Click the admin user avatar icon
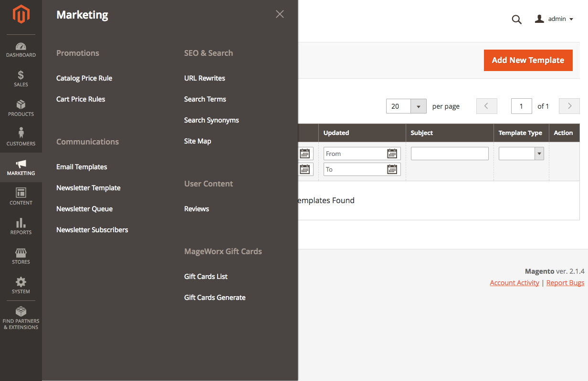The width and height of the screenshot is (588, 381). pos(539,19)
